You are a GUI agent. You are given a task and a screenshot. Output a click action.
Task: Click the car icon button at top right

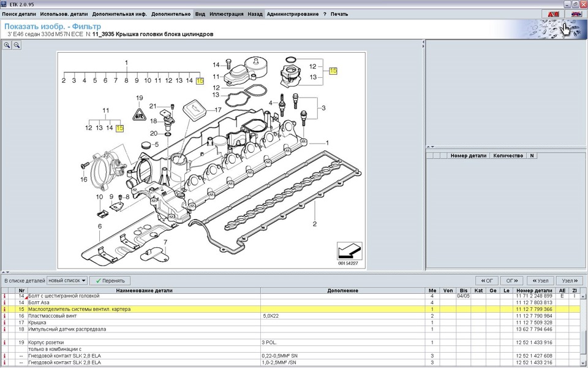(576, 13)
